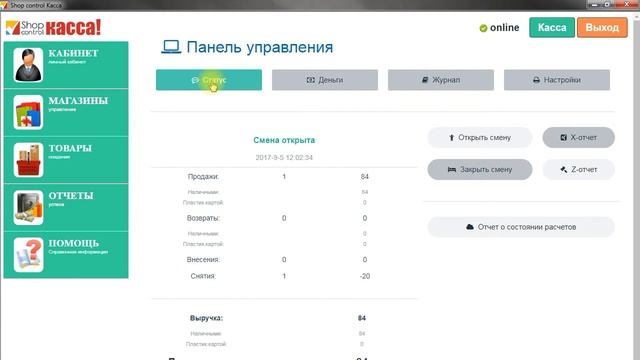Click the Продажи row label
The width and height of the screenshot is (640, 360).
coord(203,177)
